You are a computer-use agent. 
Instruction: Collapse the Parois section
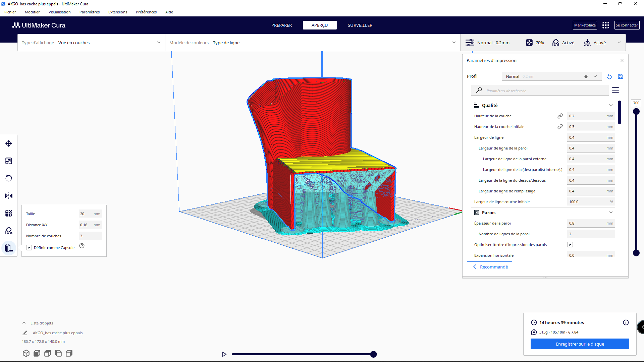point(611,213)
